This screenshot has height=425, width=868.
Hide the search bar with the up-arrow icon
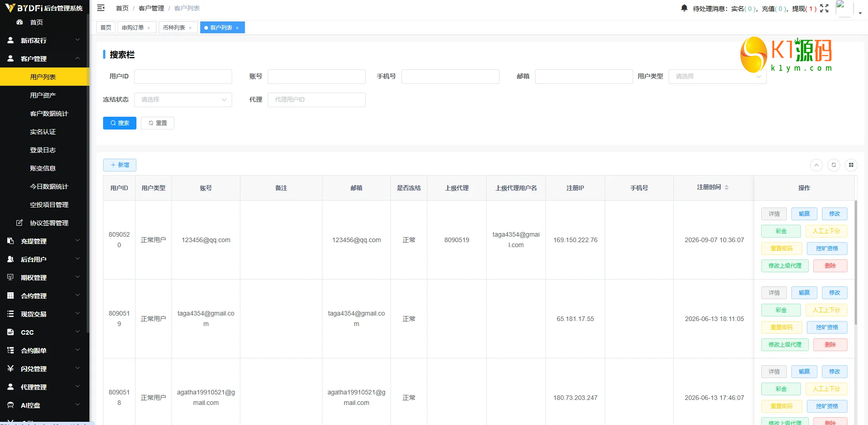tap(816, 165)
